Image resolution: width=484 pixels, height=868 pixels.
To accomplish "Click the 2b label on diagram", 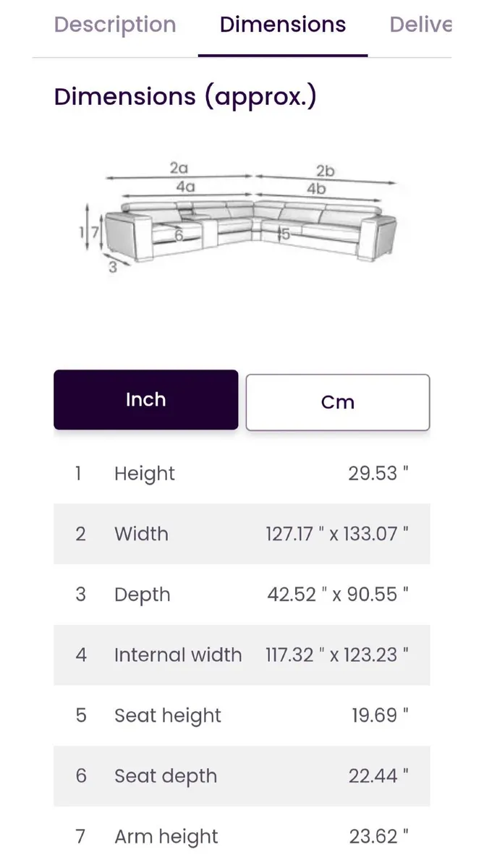I will (x=325, y=171).
